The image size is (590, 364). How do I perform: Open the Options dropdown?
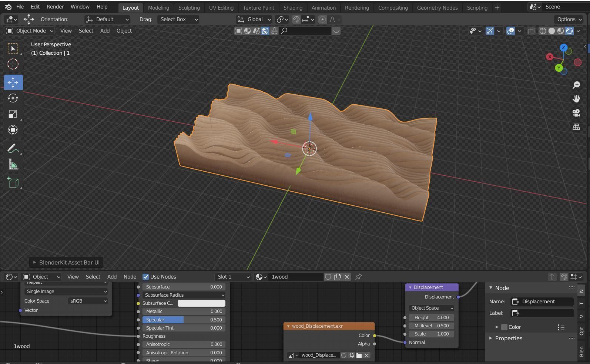tap(569, 19)
